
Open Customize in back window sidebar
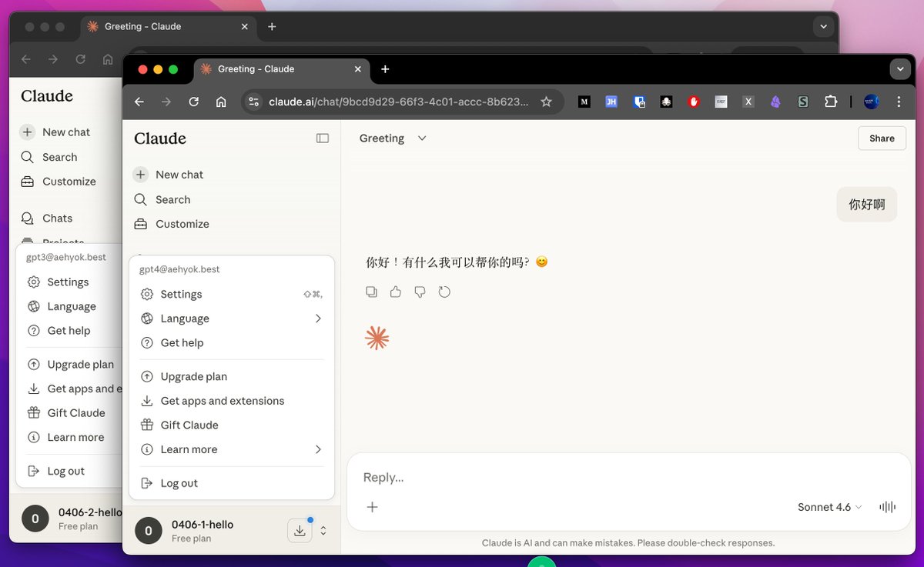coord(68,182)
